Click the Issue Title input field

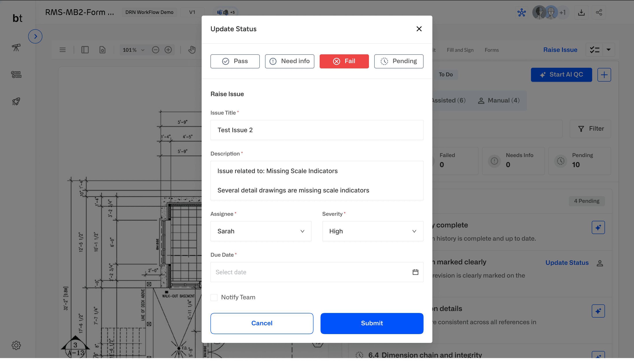click(x=317, y=130)
